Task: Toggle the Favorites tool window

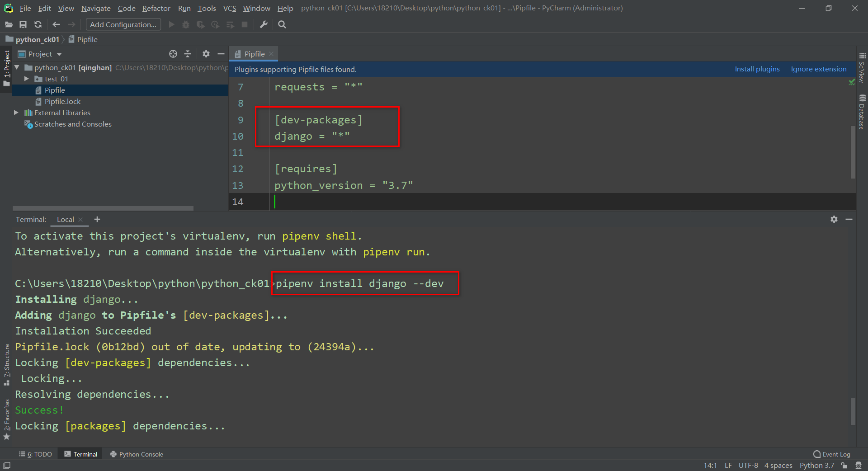Action: 6,419
